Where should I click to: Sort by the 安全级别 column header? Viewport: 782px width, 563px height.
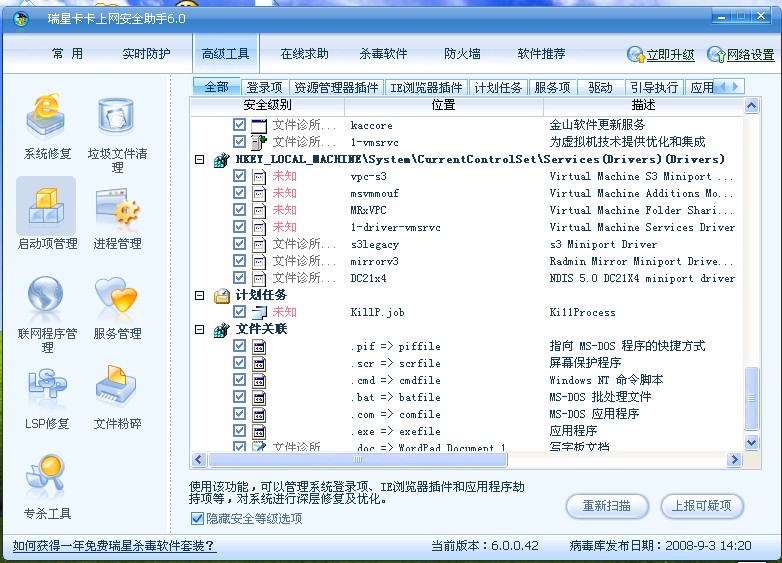coord(267,105)
